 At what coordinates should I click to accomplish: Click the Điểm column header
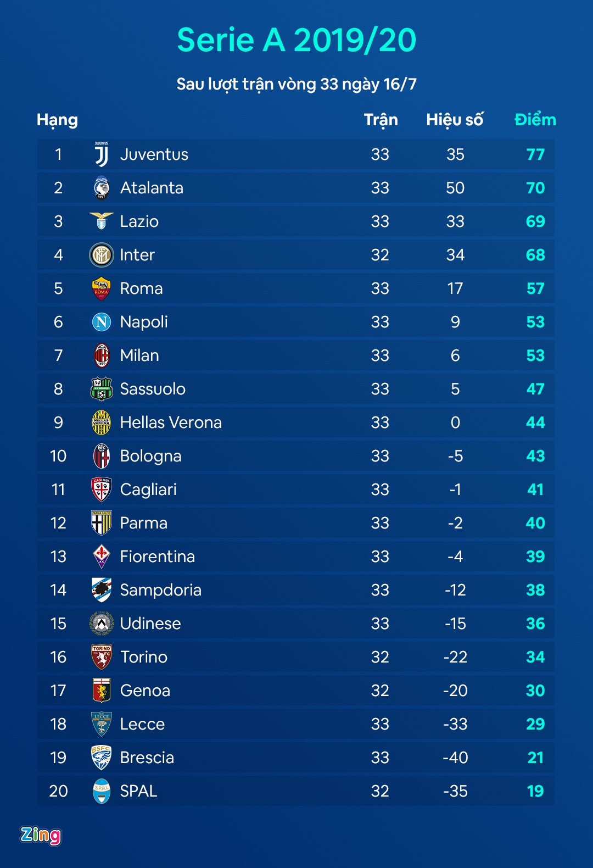pyautogui.click(x=535, y=120)
